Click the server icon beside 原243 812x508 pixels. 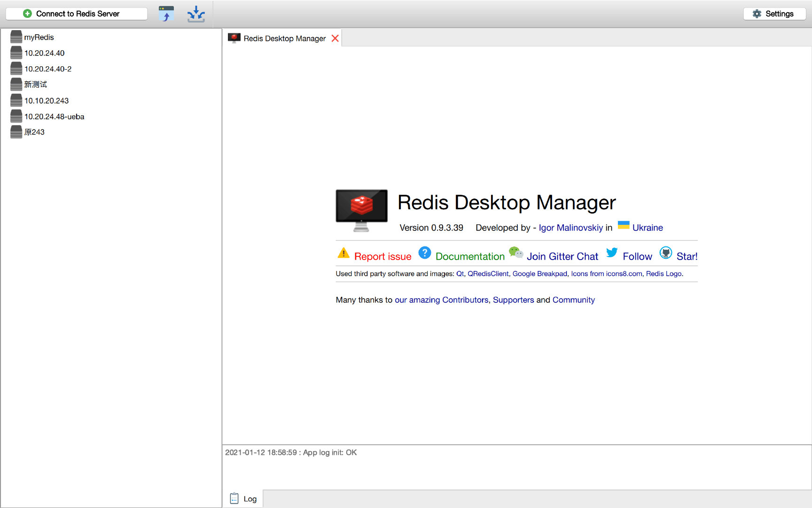16,132
